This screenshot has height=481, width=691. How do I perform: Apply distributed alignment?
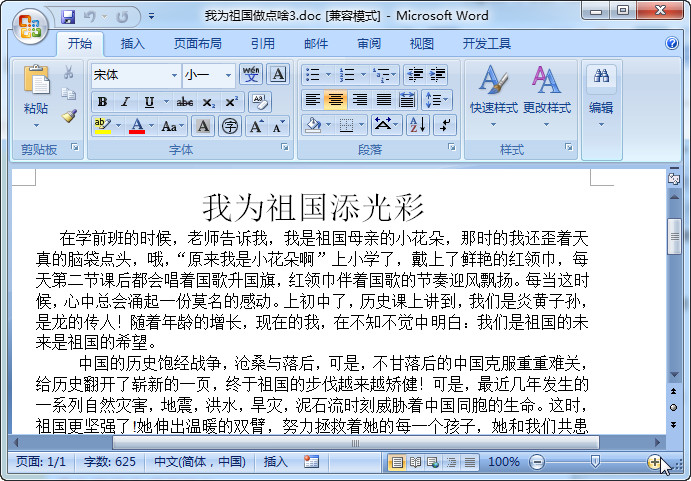point(407,100)
